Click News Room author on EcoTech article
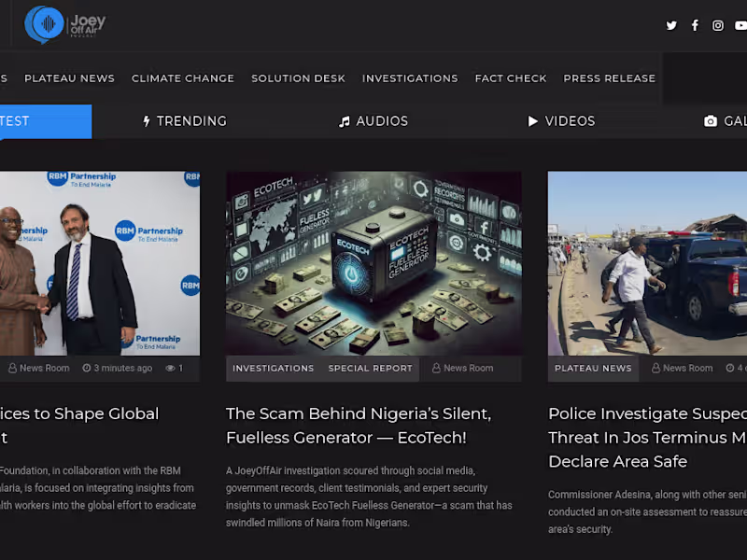 pyautogui.click(x=469, y=368)
